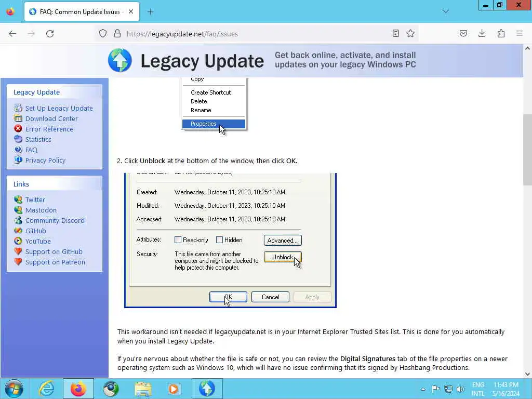Click the Community Discord icon

18,220
